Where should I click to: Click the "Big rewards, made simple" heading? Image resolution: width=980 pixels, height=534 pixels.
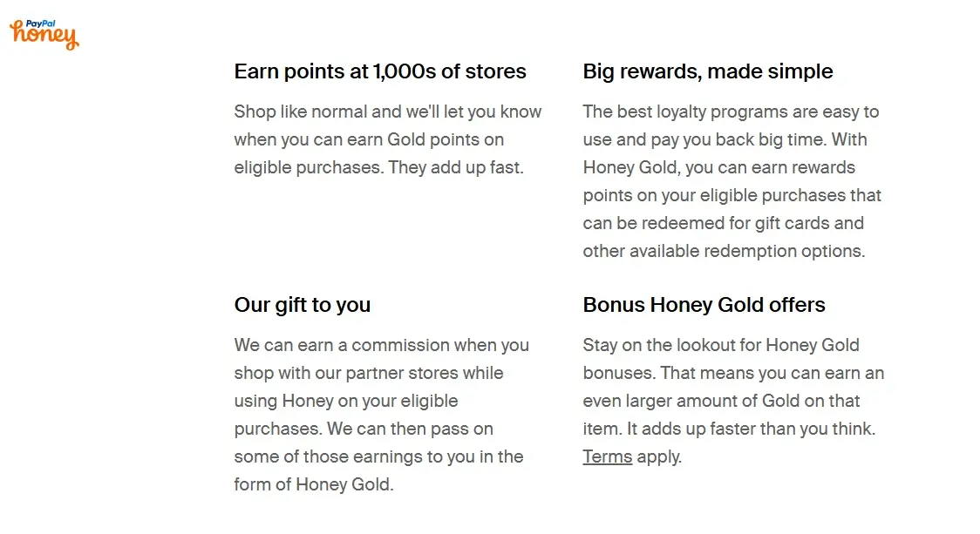707,71
